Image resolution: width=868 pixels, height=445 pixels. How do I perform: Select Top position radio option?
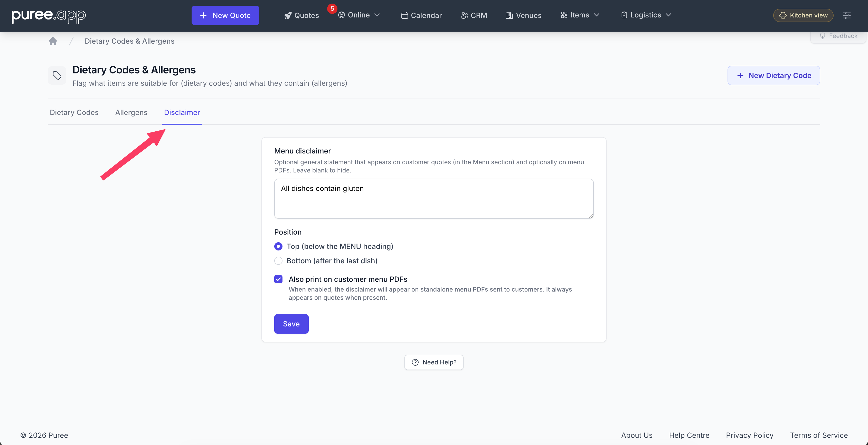pyautogui.click(x=278, y=246)
